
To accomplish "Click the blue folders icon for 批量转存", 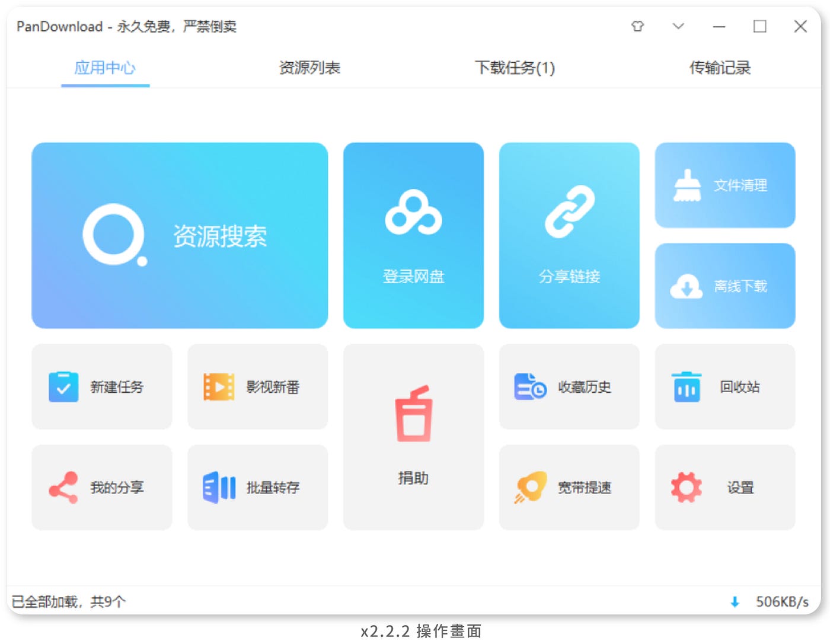I will click(219, 488).
